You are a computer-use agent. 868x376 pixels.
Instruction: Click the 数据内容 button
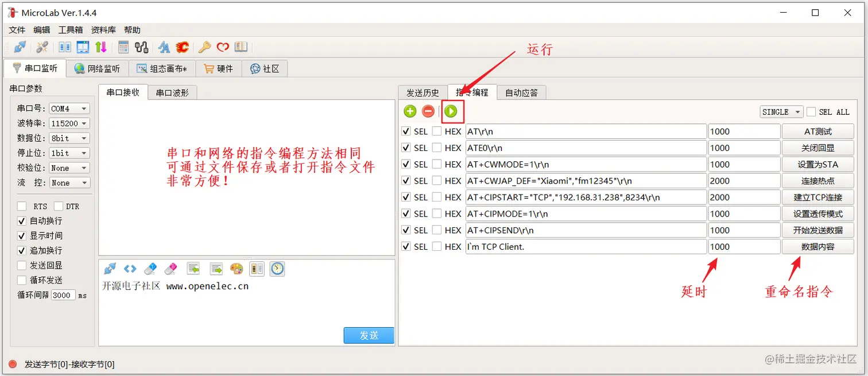pyautogui.click(x=818, y=247)
